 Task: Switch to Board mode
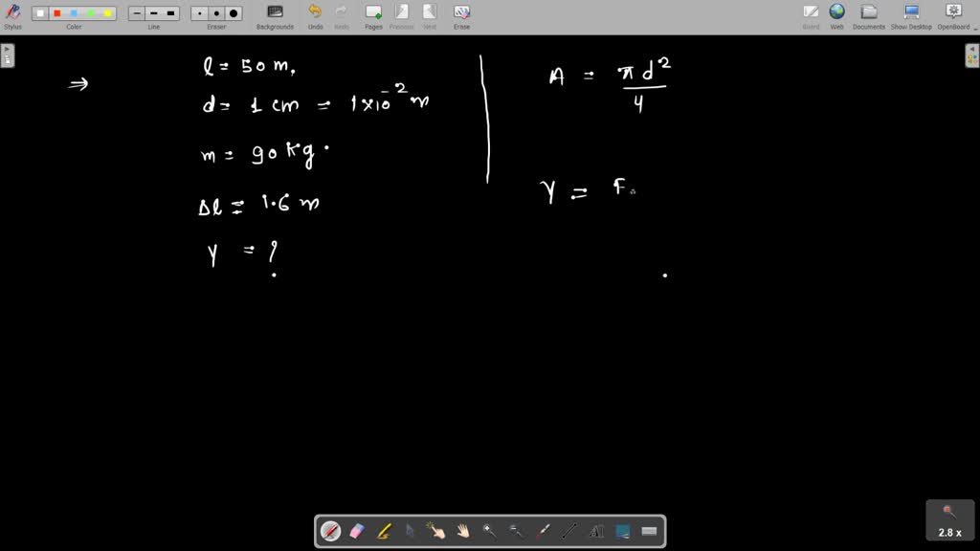click(x=811, y=16)
